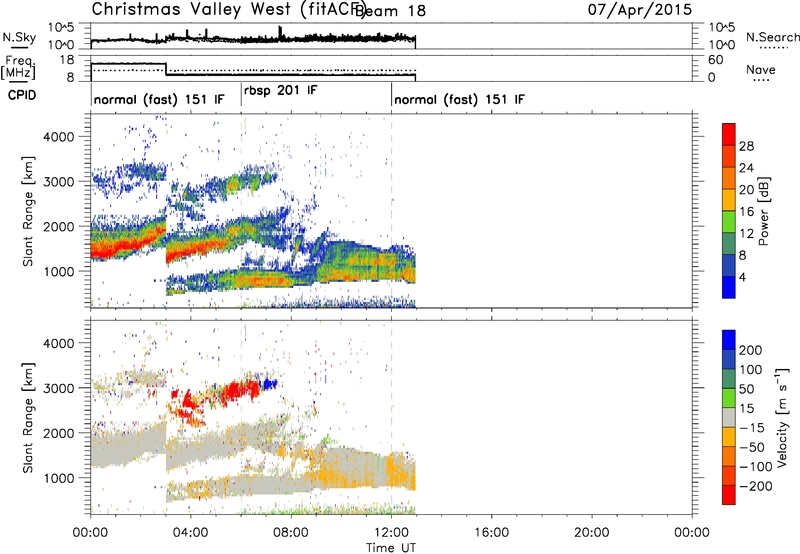
Task: Click the blue top of Velocity colorbar
Action: [729, 340]
